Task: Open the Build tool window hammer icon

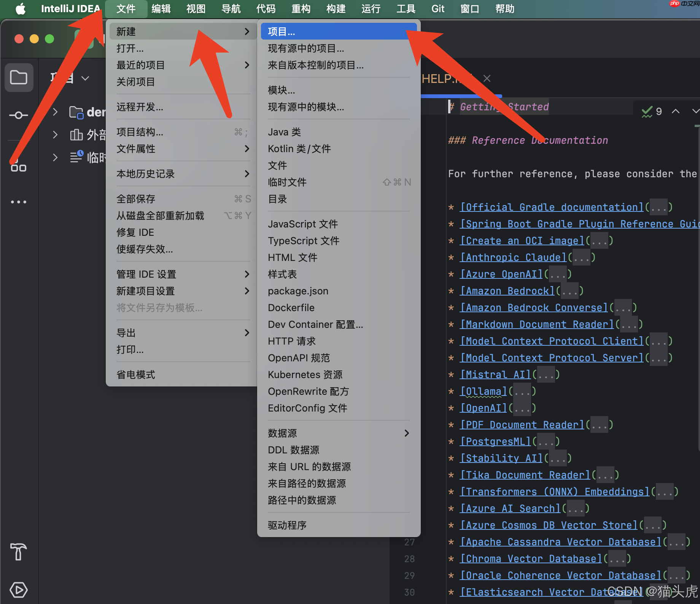Action: tap(18, 552)
